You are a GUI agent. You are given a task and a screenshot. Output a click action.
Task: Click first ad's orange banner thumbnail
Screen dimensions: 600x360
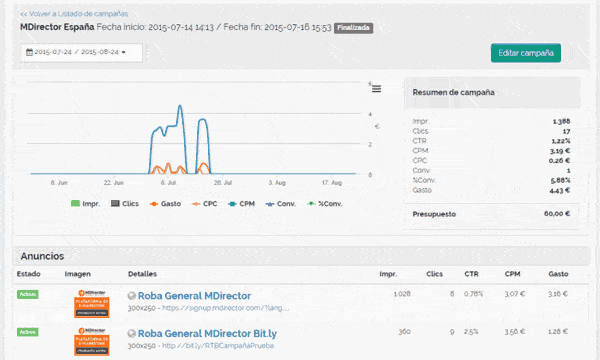click(x=92, y=304)
